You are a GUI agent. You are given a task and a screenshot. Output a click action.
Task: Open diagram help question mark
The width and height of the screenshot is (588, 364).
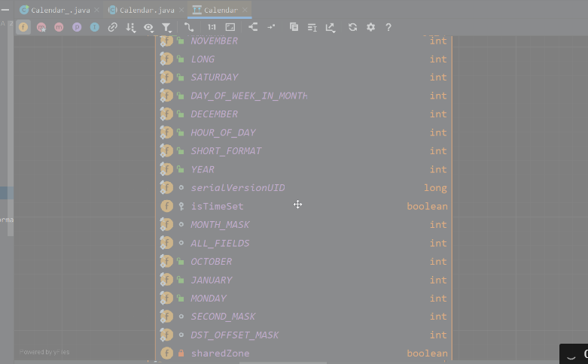click(388, 27)
